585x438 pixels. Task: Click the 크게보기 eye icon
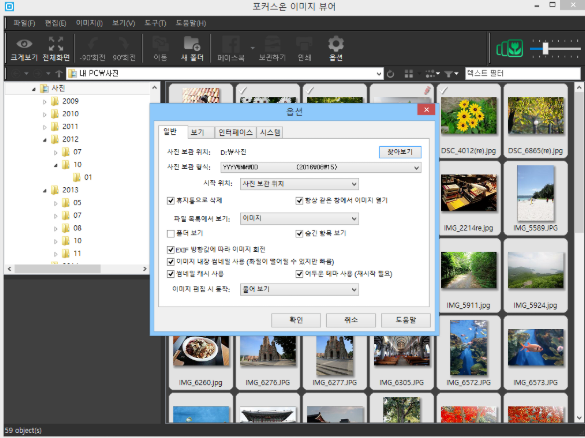coord(24,44)
